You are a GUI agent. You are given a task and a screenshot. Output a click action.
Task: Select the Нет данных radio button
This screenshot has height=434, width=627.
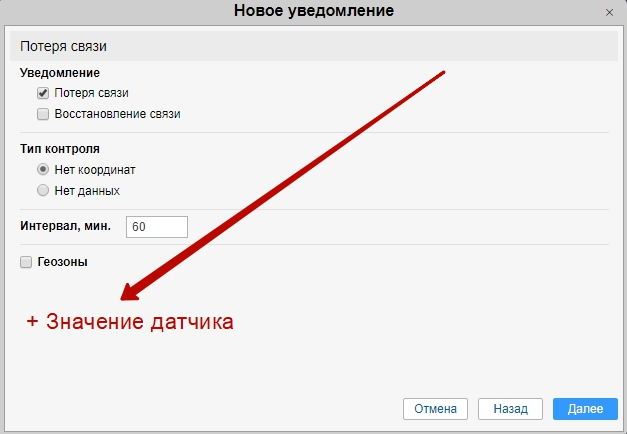pyautogui.click(x=43, y=190)
